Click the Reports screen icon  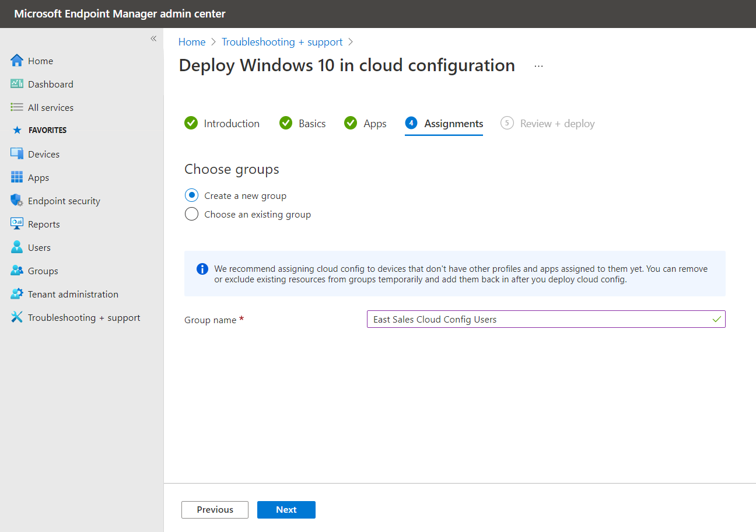pos(17,224)
